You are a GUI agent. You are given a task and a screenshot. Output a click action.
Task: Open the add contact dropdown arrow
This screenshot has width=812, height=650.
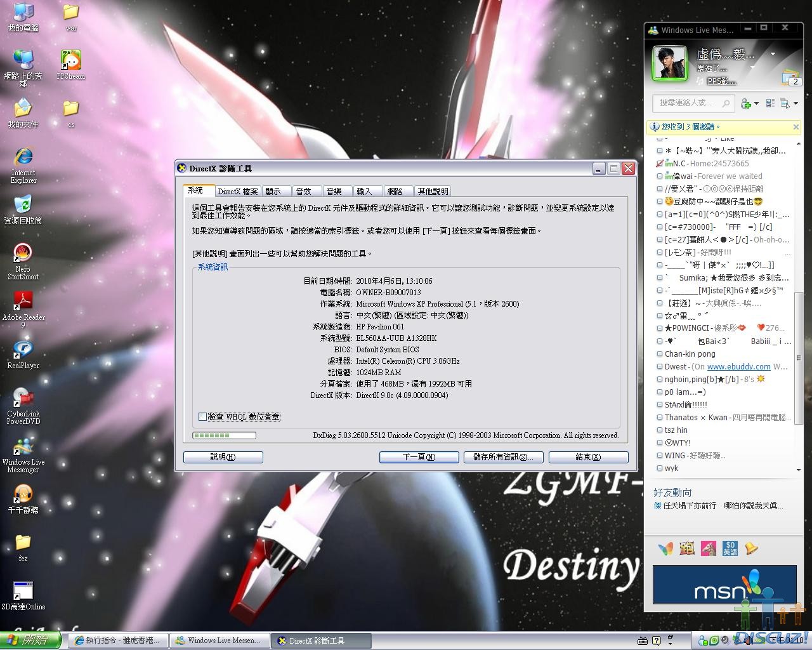coord(756,103)
